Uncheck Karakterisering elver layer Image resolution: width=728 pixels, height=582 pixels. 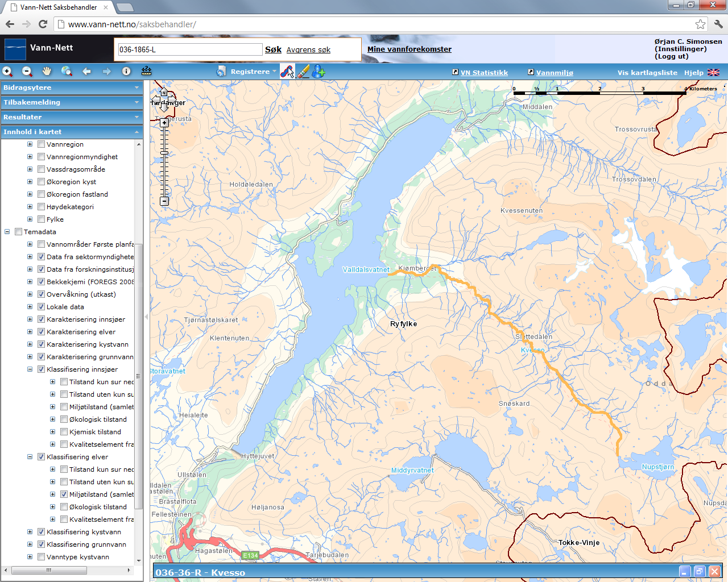coord(41,332)
